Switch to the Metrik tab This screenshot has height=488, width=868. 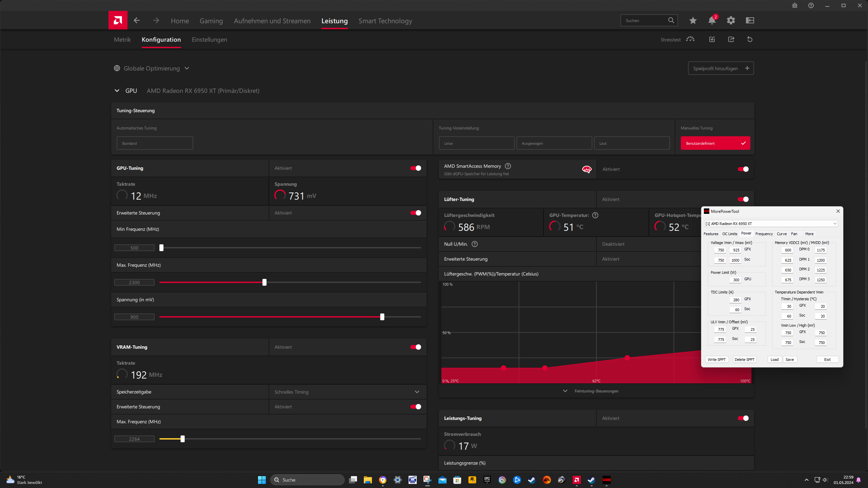coord(122,40)
